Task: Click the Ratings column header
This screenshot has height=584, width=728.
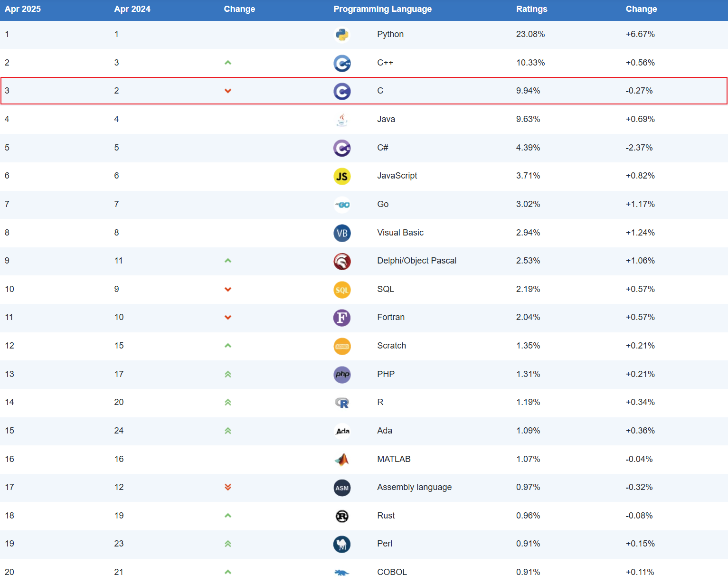Action: tap(532, 9)
